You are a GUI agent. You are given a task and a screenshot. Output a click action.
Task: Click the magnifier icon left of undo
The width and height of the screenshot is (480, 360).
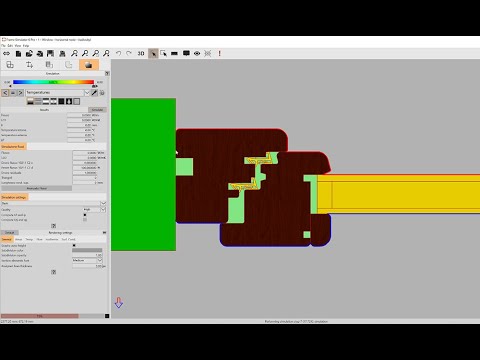(106, 53)
